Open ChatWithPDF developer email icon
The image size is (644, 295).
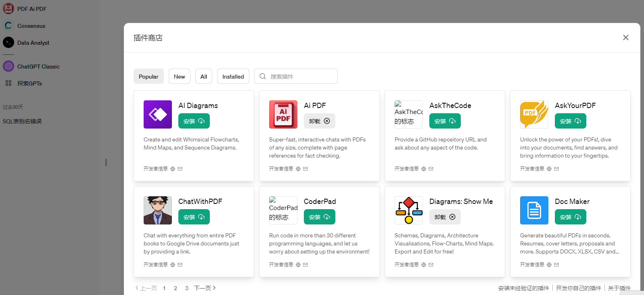(x=180, y=265)
